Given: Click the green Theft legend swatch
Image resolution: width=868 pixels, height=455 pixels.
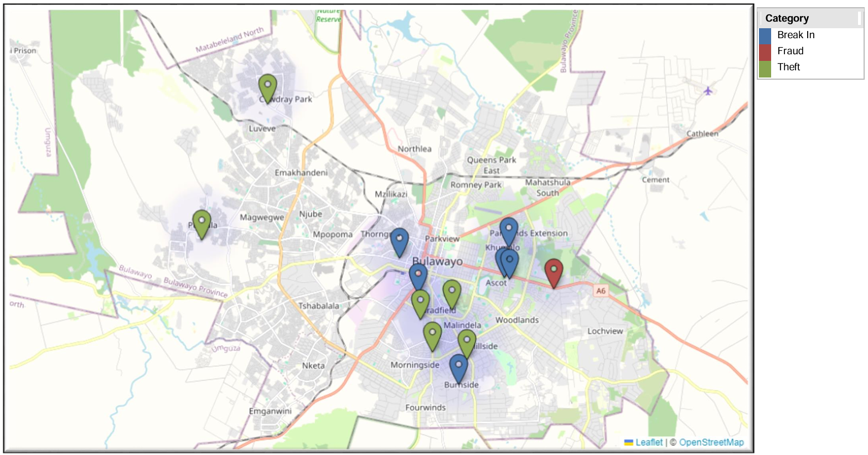Looking at the screenshot, I should coord(765,68).
